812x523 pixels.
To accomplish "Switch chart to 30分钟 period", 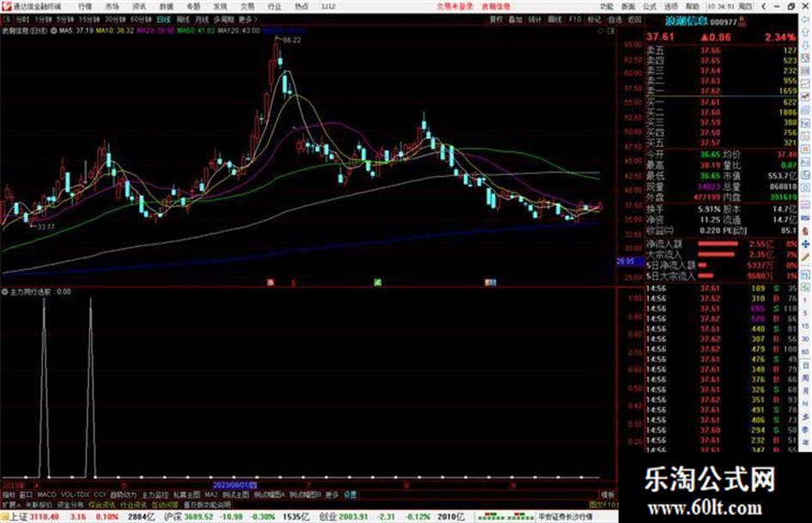I will (x=115, y=20).
